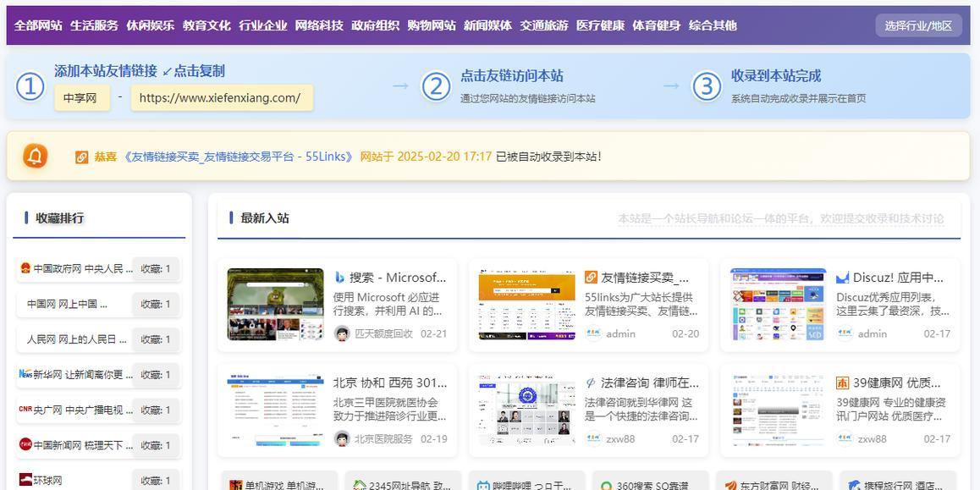Click the link icon before 恭喜 announcement
This screenshot has width=980, height=490.
pyautogui.click(x=82, y=157)
